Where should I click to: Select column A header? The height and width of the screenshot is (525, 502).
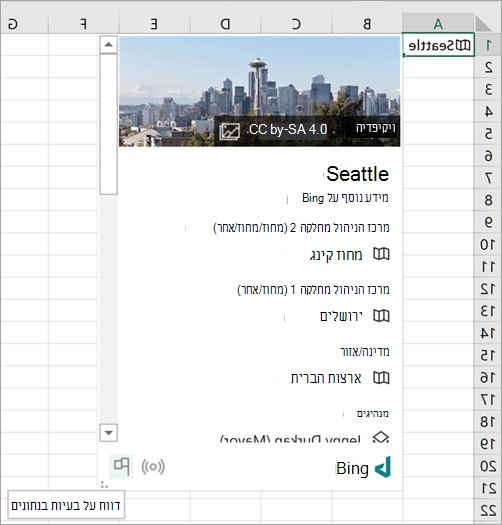[x=438, y=24]
